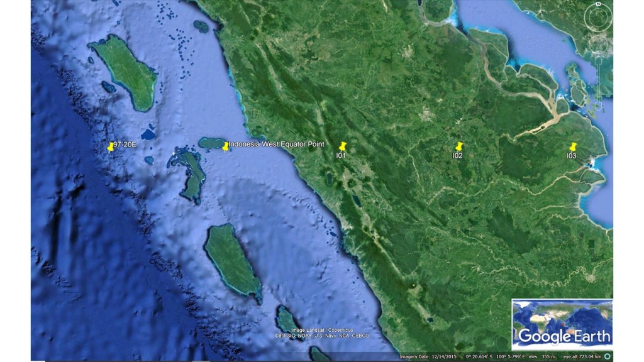Click the N north compass marker

pos(599,5)
